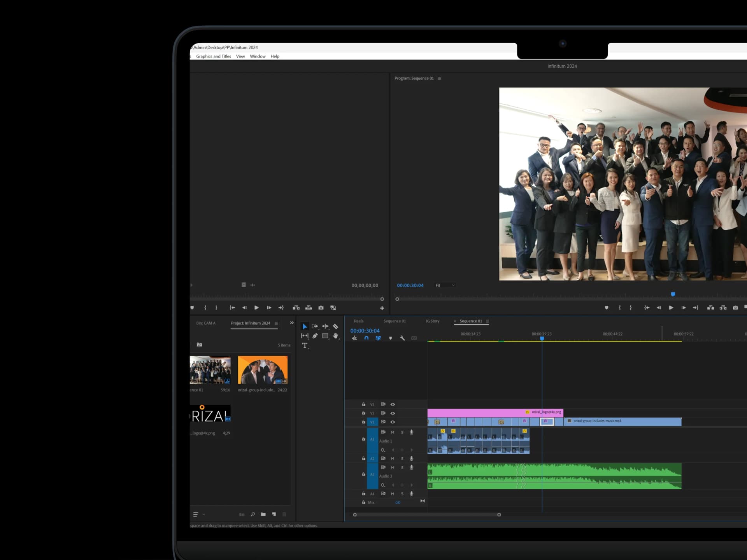Select the Rectangle tool

tap(325, 336)
